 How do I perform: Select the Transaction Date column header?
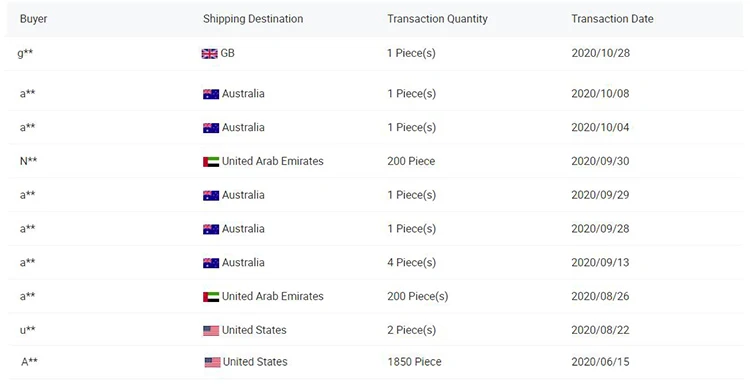[x=612, y=19]
